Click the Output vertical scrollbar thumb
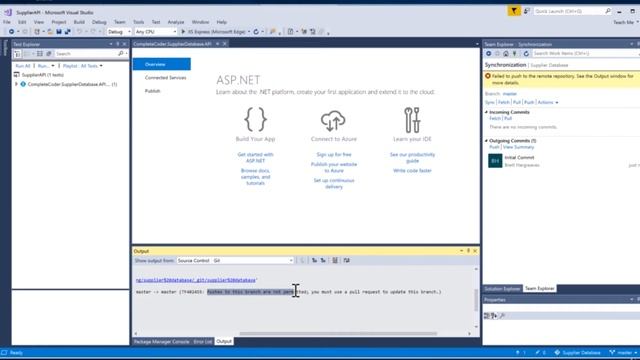Screen dimensions: 640x360 click(x=476, y=300)
